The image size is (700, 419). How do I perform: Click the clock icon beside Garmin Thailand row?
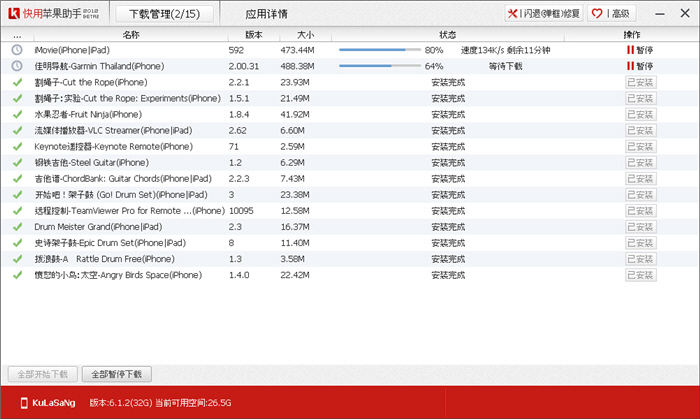tap(17, 66)
